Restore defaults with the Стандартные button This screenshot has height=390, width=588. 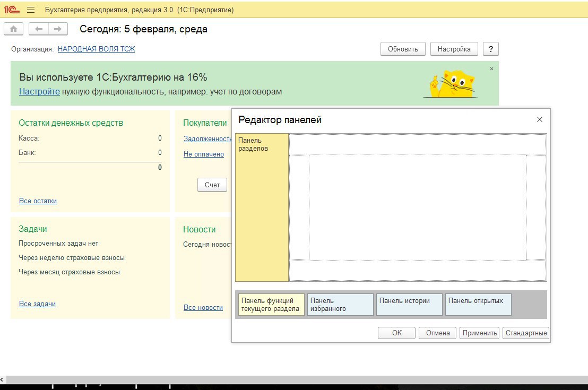click(x=526, y=333)
